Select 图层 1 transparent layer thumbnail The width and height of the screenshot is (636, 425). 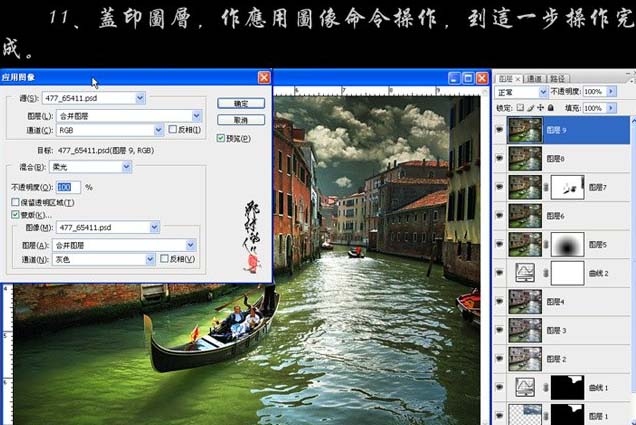[x=525, y=414]
